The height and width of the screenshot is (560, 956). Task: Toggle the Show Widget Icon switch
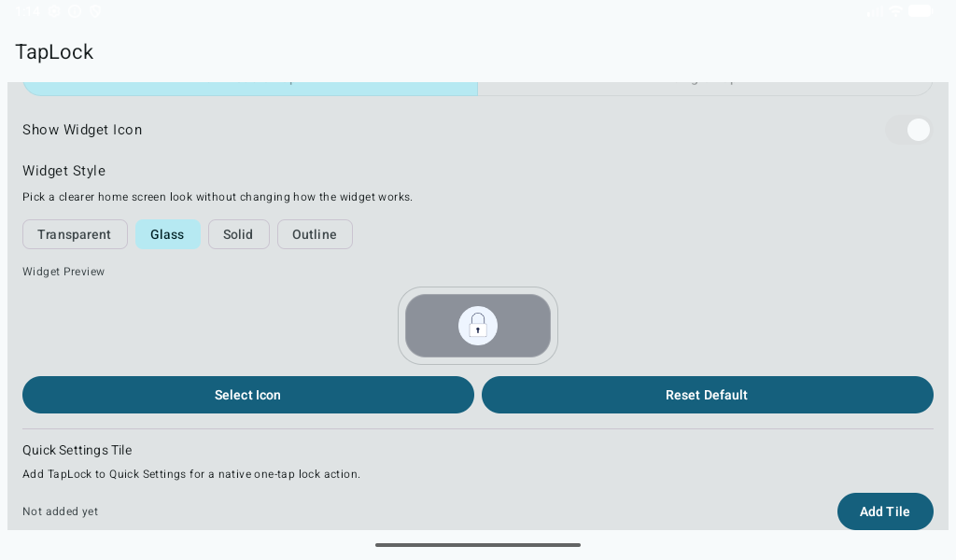909,130
